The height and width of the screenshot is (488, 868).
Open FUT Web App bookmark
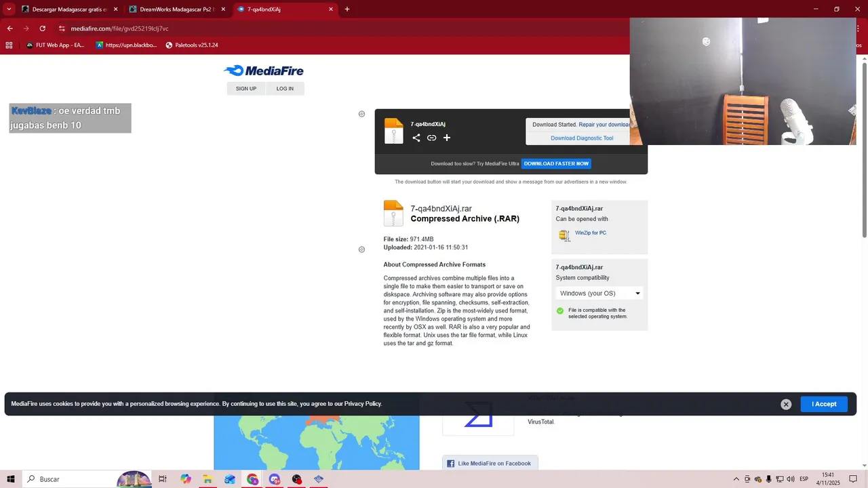56,45
